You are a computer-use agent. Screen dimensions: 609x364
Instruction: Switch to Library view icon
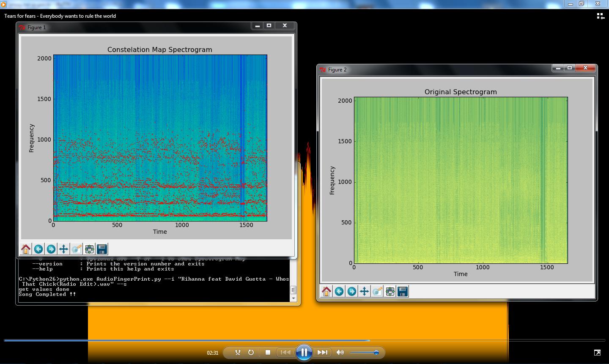pos(600,16)
